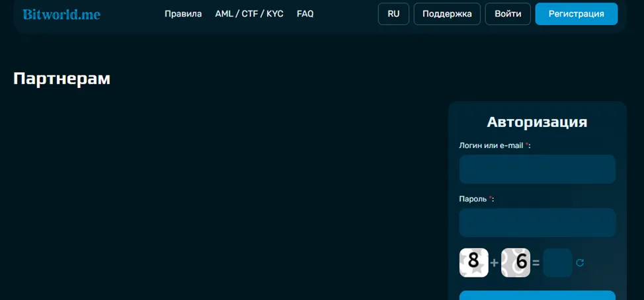Click the Поддержка button
Viewport: 644px width, 300px height.
pyautogui.click(x=447, y=14)
